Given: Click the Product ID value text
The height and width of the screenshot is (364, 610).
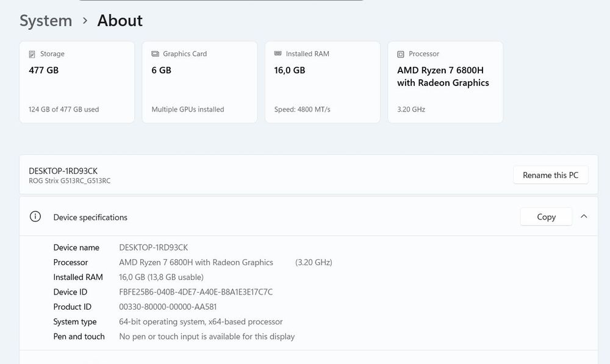Looking at the screenshot, I should tap(168, 307).
